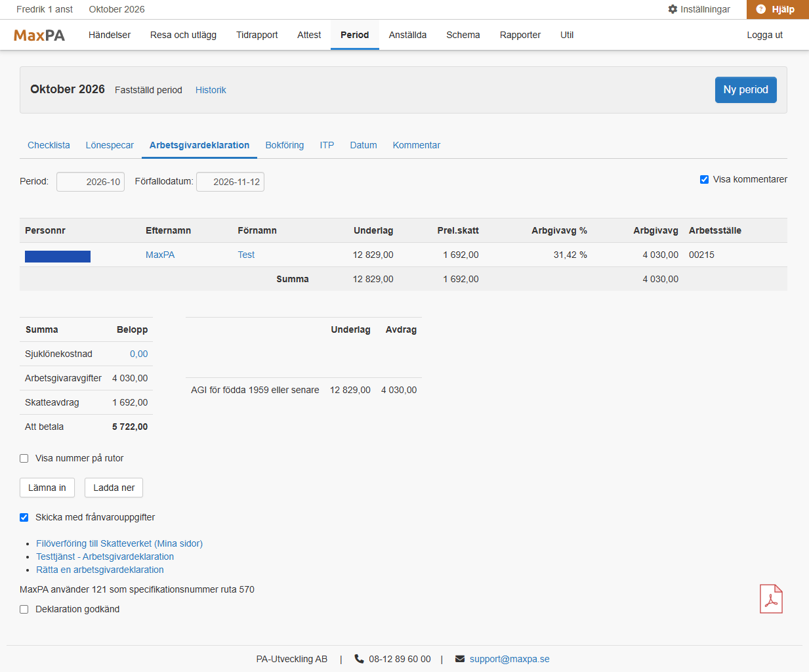Click the MaxPA logo
The height and width of the screenshot is (672, 809).
click(39, 35)
